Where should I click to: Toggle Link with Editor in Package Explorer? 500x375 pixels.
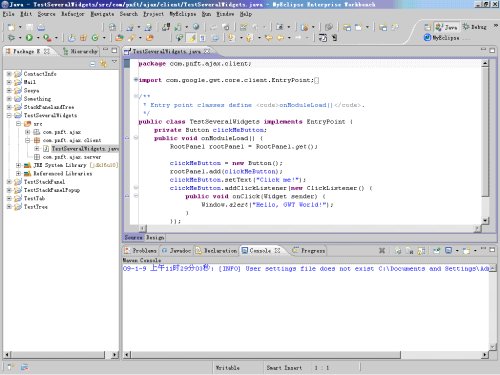[x=103, y=63]
